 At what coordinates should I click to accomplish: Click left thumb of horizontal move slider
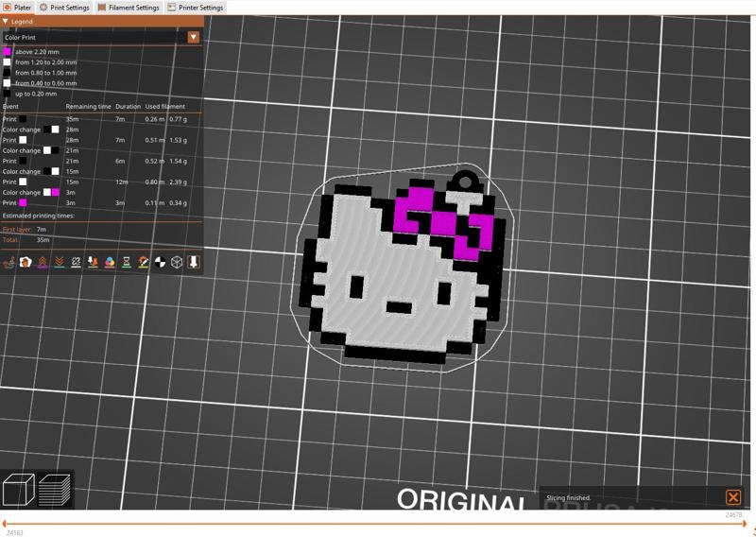[x=5, y=524]
